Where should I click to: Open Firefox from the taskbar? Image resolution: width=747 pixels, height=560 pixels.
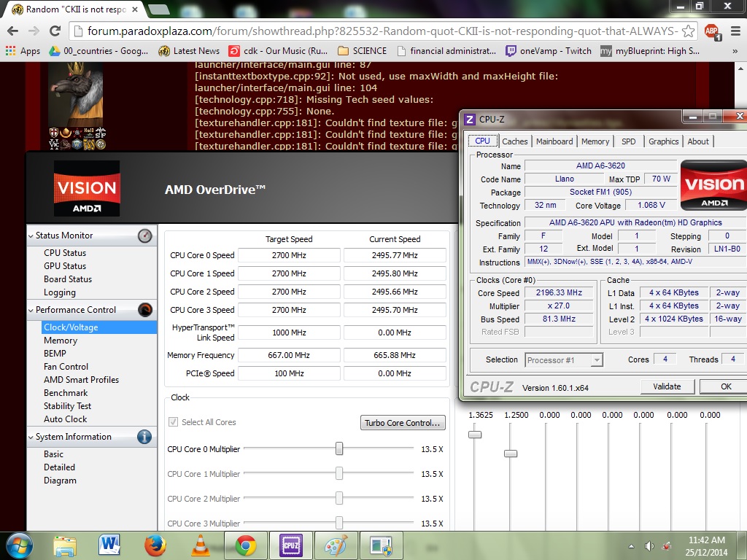coord(154,545)
